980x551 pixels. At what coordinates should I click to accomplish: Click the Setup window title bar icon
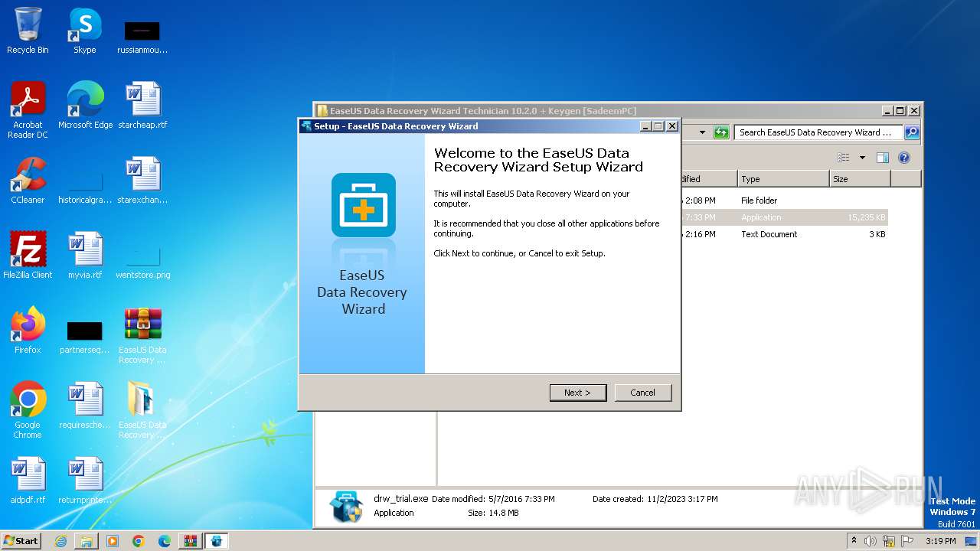[306, 126]
